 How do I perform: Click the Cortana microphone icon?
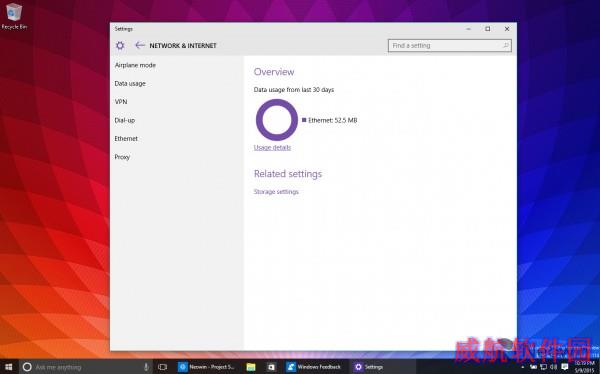click(146, 367)
